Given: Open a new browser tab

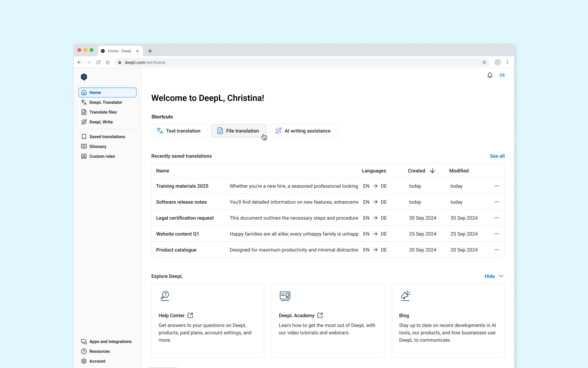Looking at the screenshot, I should coord(150,51).
